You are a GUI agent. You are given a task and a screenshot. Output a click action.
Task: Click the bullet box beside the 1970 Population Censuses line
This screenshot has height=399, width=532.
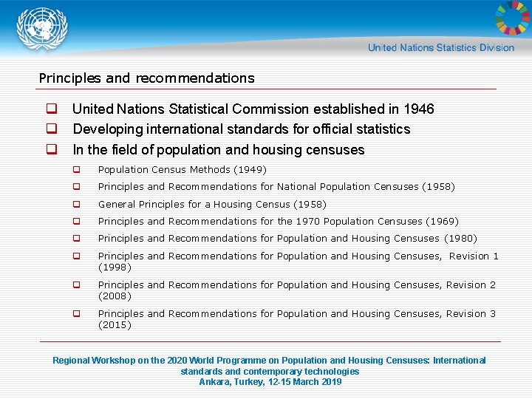point(77,221)
